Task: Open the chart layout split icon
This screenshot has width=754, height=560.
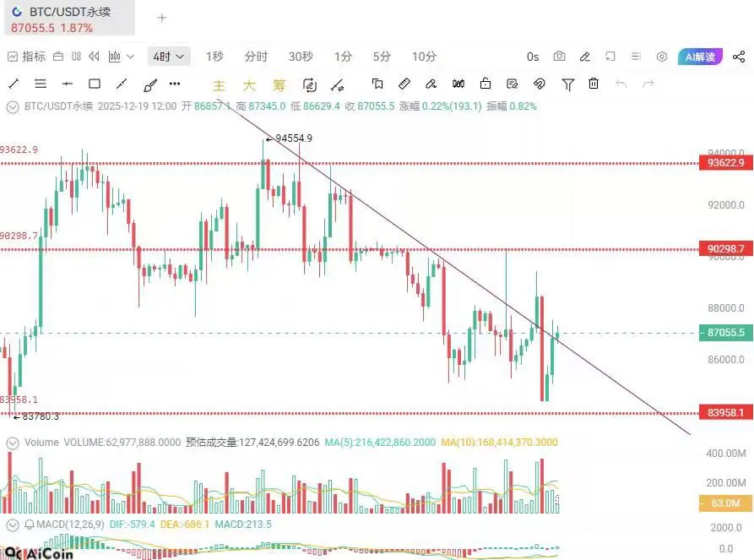Action: pyautogui.click(x=77, y=57)
